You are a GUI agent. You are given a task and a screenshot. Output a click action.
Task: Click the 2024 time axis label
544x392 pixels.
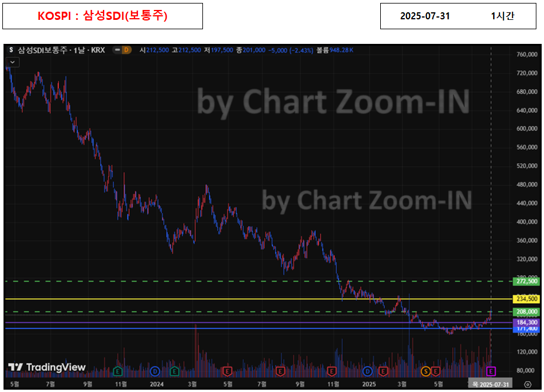point(156,384)
